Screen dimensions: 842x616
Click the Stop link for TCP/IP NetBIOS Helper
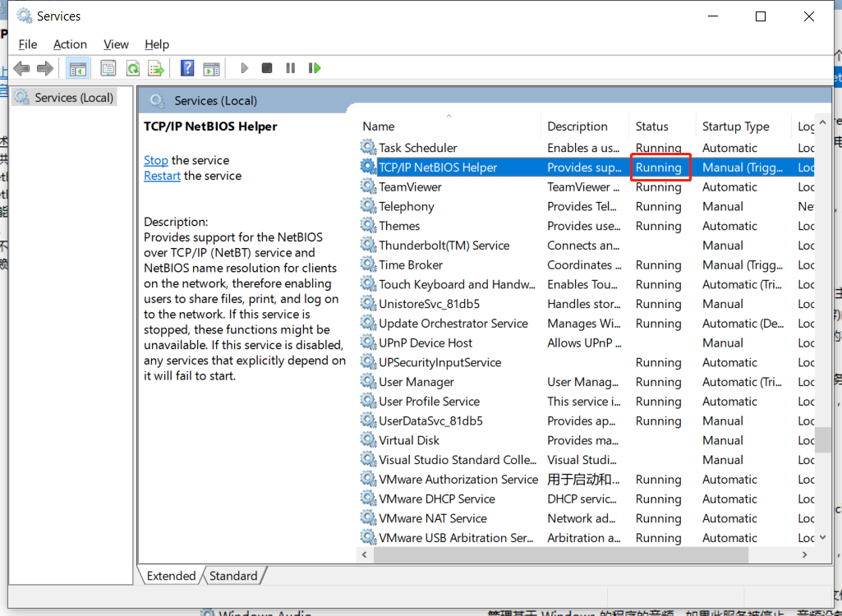155,160
